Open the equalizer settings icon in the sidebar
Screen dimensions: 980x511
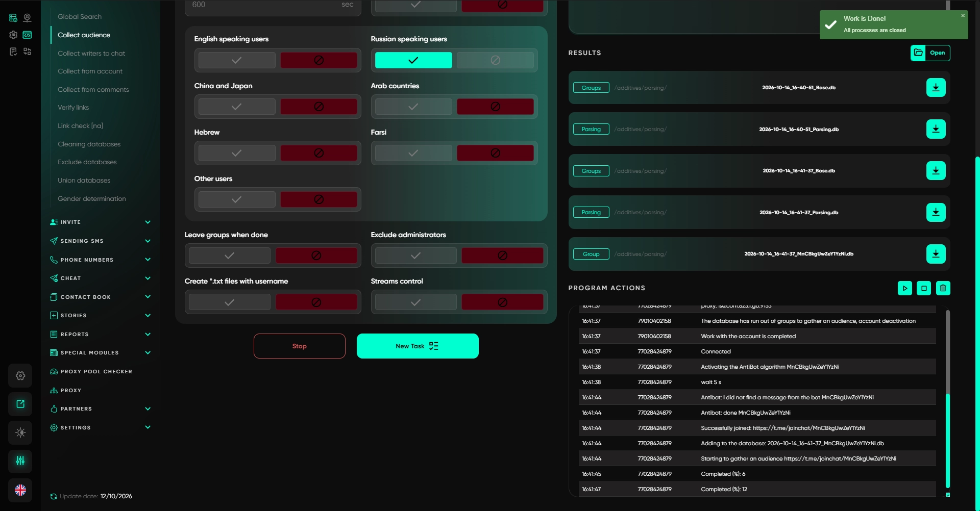20,461
